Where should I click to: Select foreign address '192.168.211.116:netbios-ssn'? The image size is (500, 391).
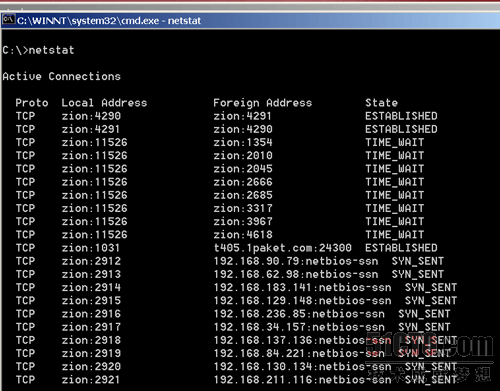pos(302,380)
